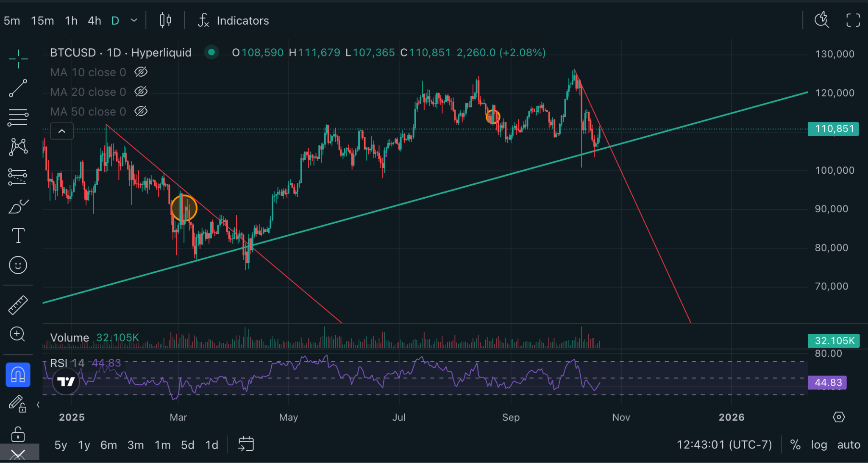The image size is (868, 463).
Task: Select the 6m date range
Action: click(x=108, y=445)
